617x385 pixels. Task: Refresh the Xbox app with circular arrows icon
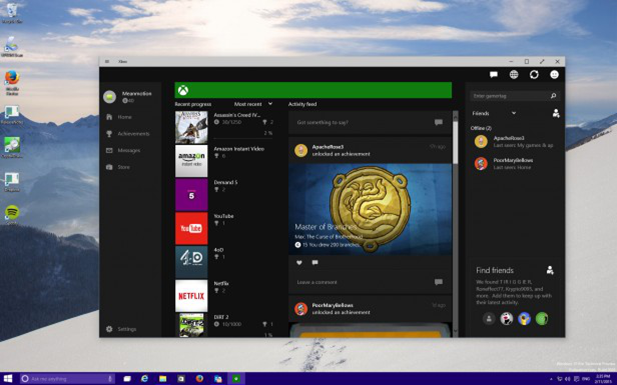click(x=534, y=74)
